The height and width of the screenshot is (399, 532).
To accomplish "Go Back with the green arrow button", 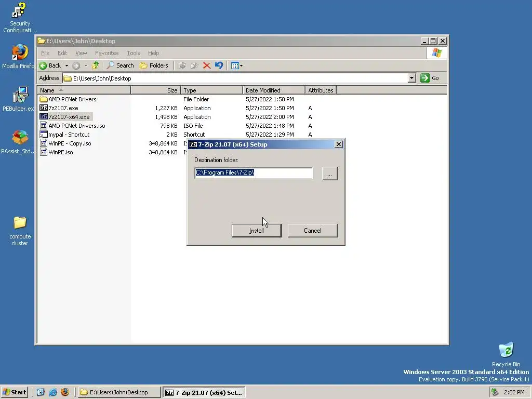I will pyautogui.click(x=50, y=65).
